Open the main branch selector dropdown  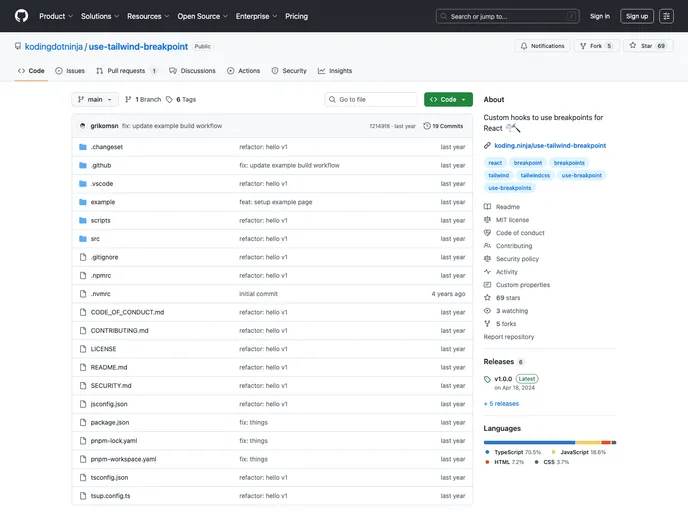pos(95,100)
